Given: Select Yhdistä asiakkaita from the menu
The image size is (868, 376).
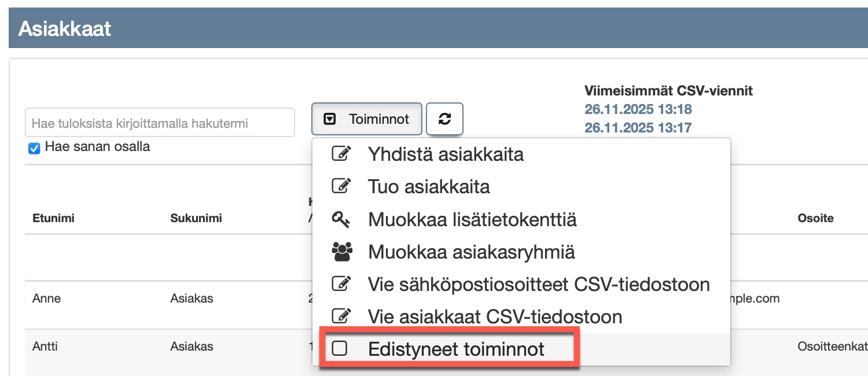Looking at the screenshot, I should 446,154.
